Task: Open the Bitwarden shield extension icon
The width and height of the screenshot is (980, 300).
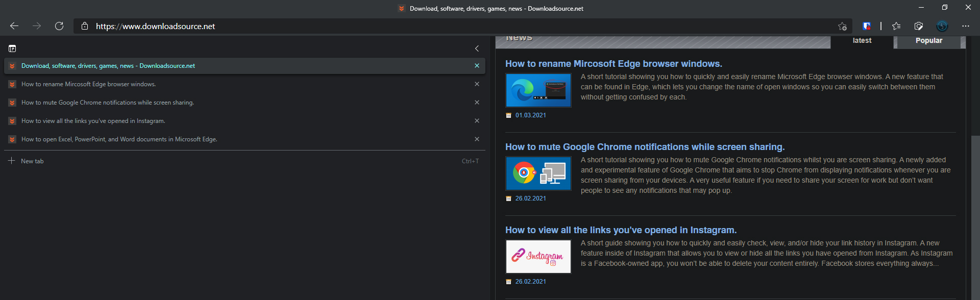Action: (867, 26)
